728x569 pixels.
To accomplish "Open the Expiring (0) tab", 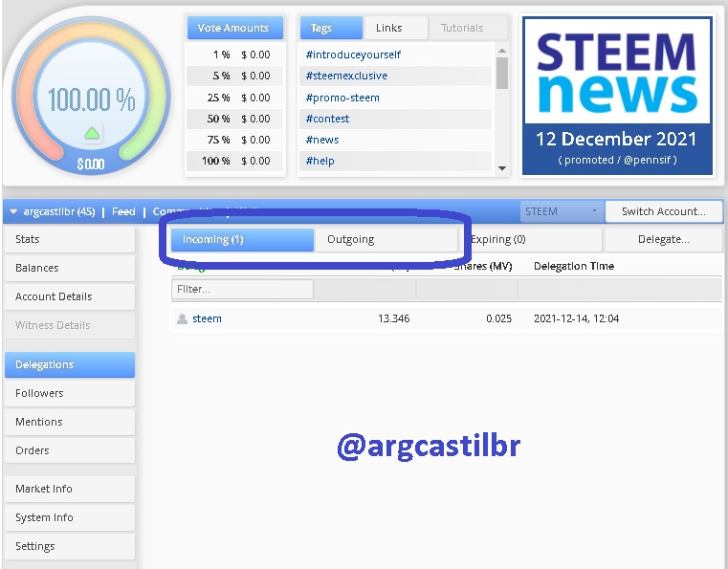I will click(x=531, y=239).
